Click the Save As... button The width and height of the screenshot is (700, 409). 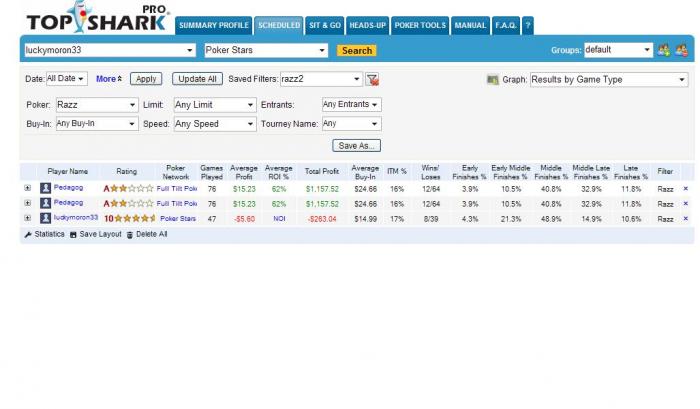pyautogui.click(x=356, y=146)
